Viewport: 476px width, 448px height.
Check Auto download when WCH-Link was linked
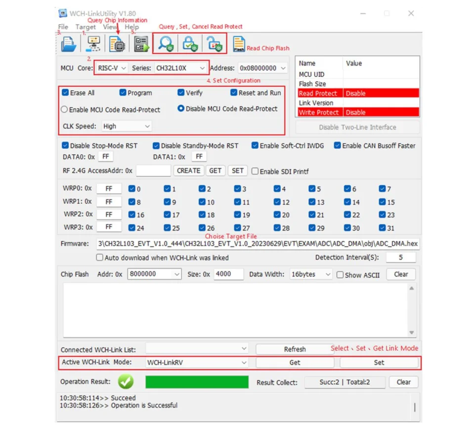(x=99, y=258)
